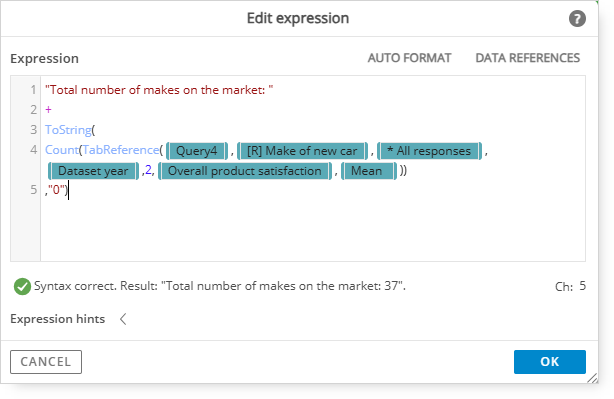Place cursor in the quoted string on line 1
The height and width of the screenshot is (399, 614).
[159, 90]
